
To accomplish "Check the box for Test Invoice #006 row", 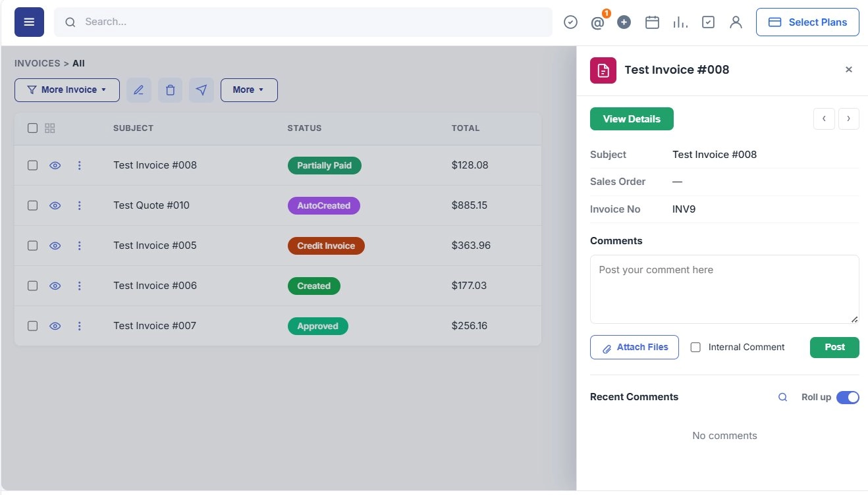I will click(32, 286).
